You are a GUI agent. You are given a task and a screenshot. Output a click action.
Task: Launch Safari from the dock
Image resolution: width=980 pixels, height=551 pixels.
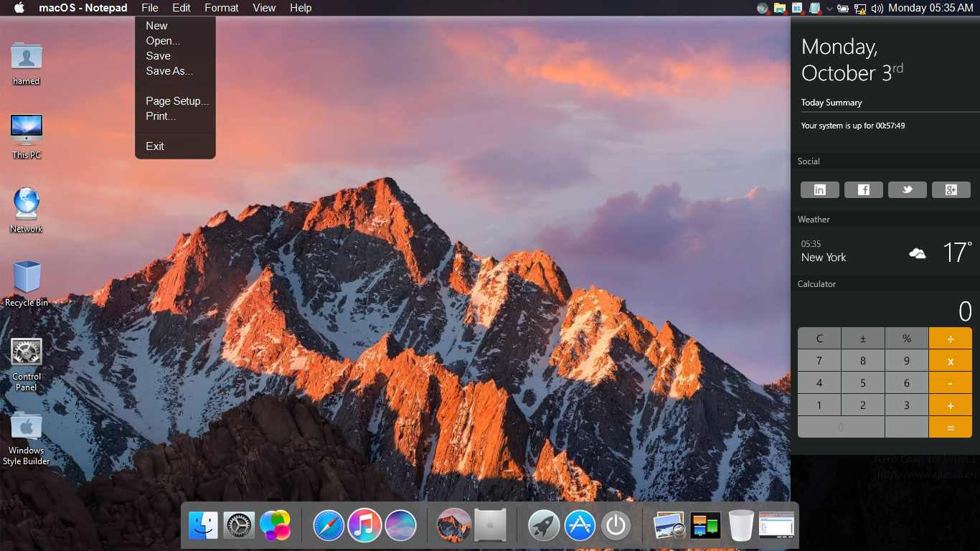[329, 525]
